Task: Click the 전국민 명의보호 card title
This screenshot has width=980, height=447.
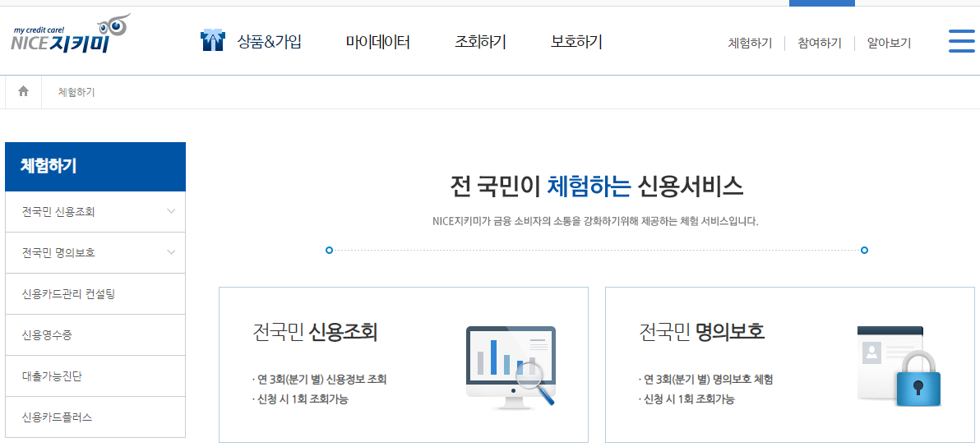Action: click(x=702, y=332)
